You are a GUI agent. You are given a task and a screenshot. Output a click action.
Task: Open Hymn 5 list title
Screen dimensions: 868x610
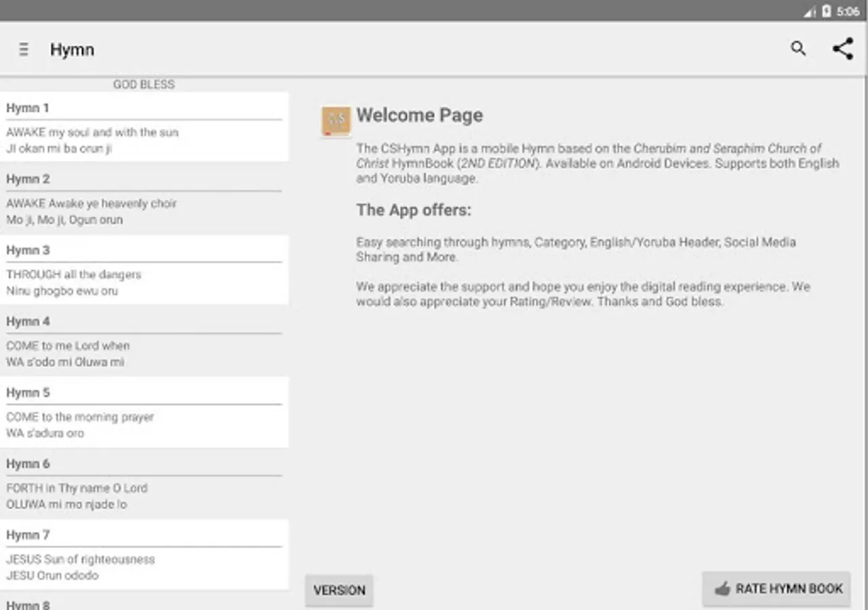point(28,392)
